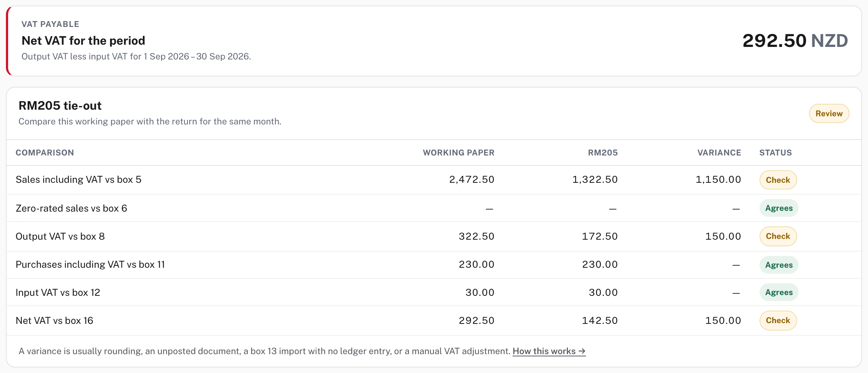Screen dimensions: 868x373
Task: Click the RM205 tie-out heading
Action: pos(60,106)
